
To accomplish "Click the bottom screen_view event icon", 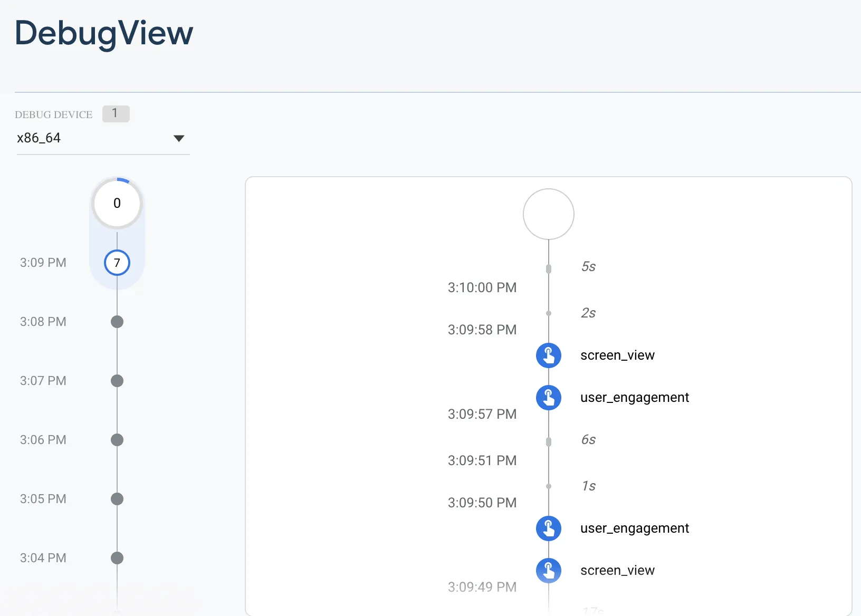I will coord(549,571).
